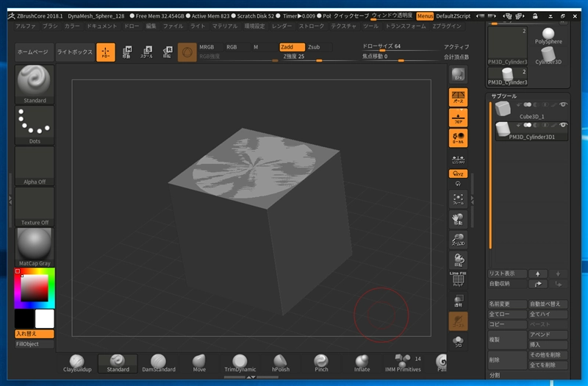Choose the Inflate brush
This screenshot has width=588, height=386.
362,363
